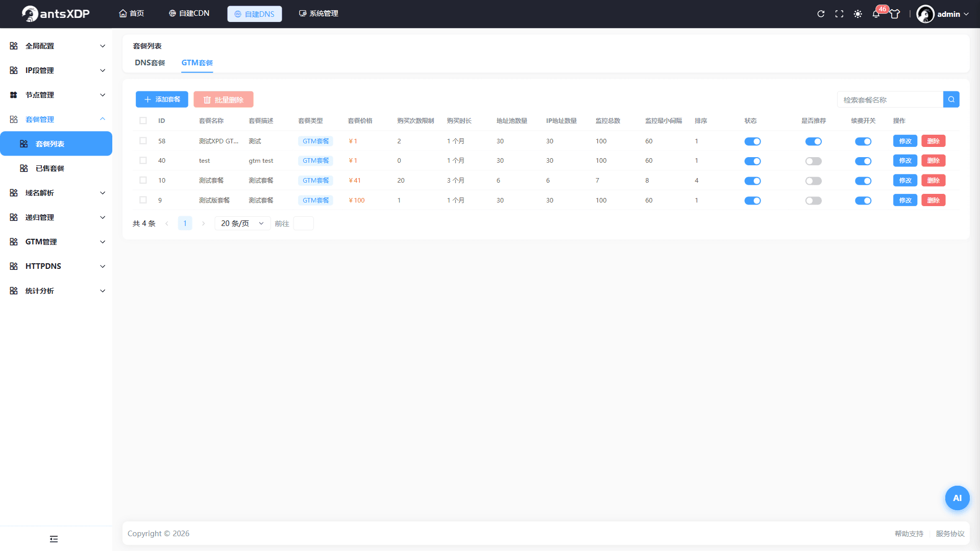Click the refresh icon in top bar
This screenshot has height=551, width=980.
click(821, 14)
